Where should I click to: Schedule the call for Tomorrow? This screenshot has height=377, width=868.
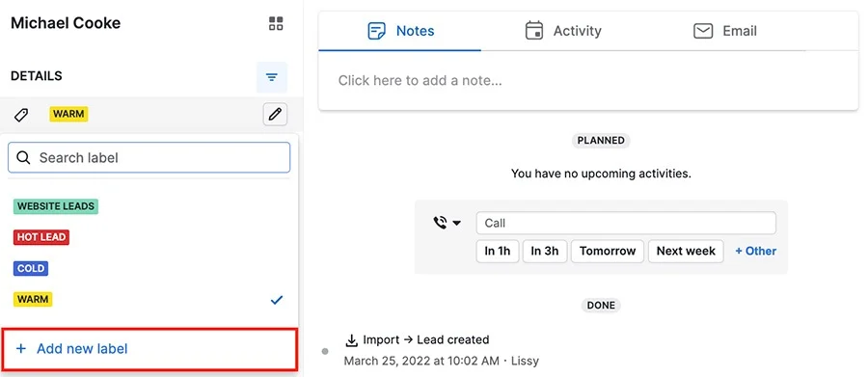[608, 252]
